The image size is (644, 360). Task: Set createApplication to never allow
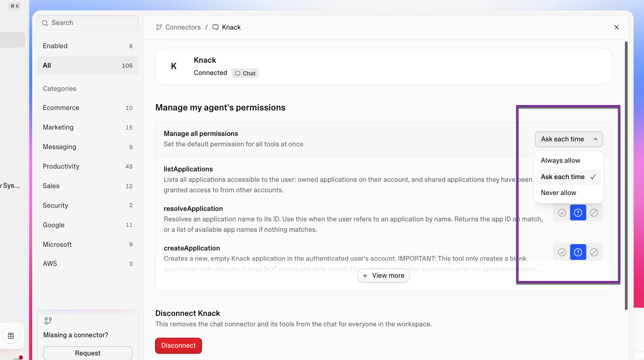[x=594, y=252]
